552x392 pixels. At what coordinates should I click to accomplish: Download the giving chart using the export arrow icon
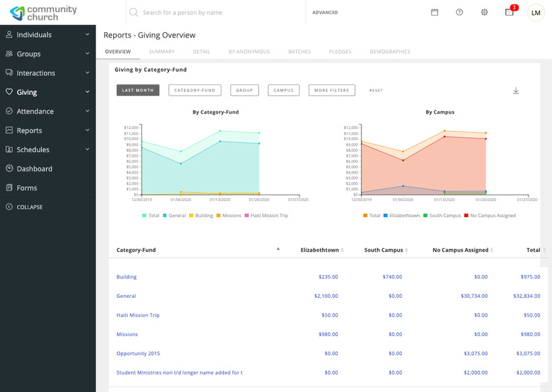click(x=516, y=89)
